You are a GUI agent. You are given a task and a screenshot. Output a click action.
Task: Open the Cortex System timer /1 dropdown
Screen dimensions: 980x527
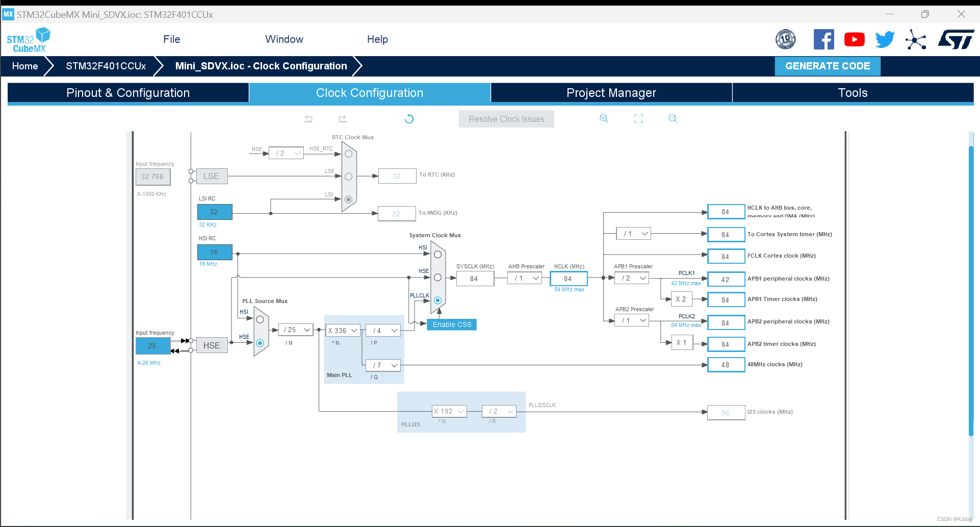click(x=633, y=234)
